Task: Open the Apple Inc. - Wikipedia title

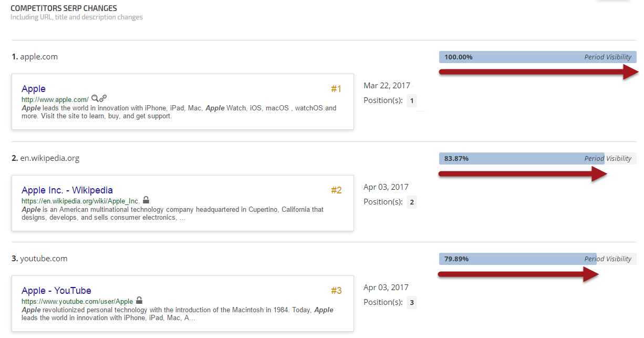Action: pyautogui.click(x=67, y=190)
